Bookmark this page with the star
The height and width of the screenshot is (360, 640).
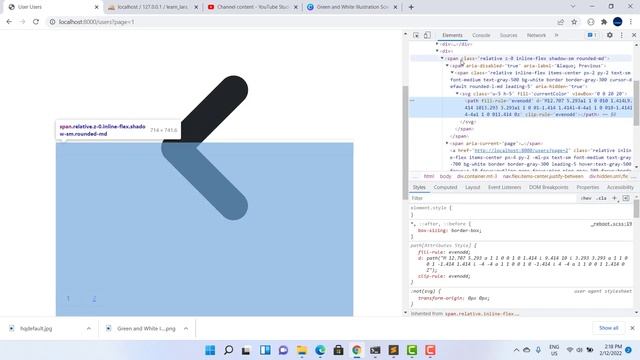coord(574,22)
